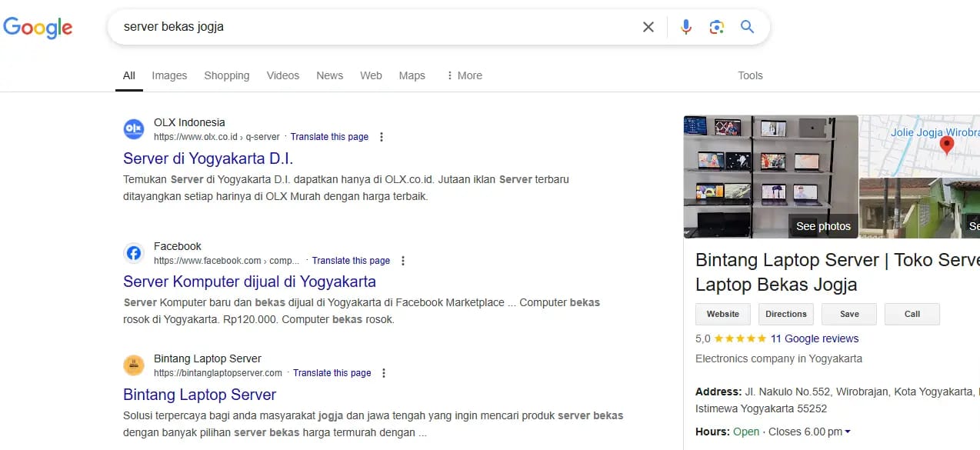
Task: Click the Facebook result favicon
Action: pyautogui.click(x=134, y=253)
